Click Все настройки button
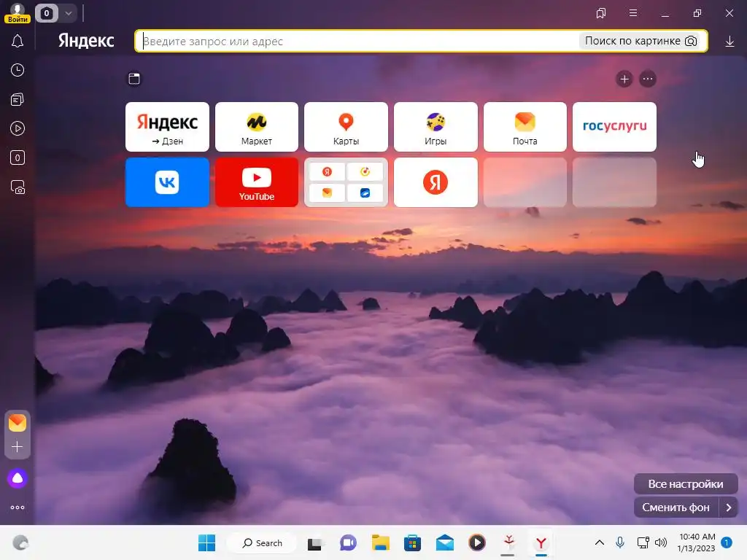The height and width of the screenshot is (560, 747). (686, 484)
